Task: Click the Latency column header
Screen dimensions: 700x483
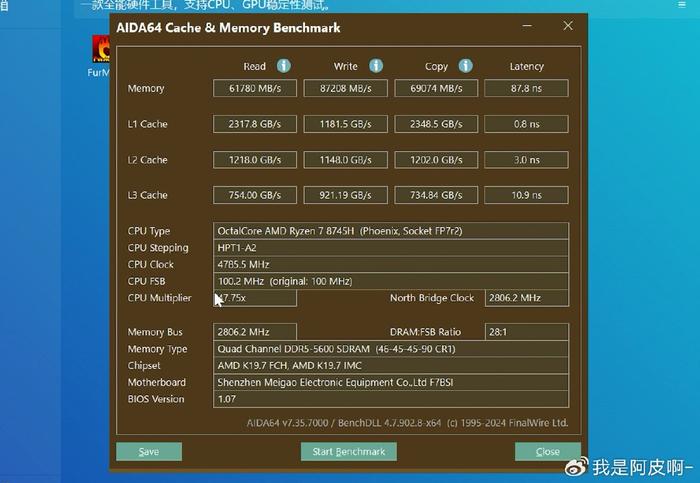Action: point(527,67)
